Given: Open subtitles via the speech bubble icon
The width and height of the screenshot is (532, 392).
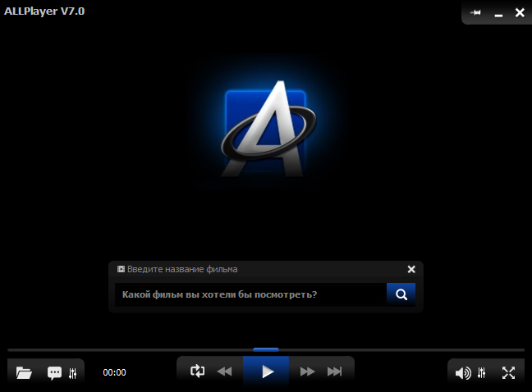Looking at the screenshot, I should 54,372.
